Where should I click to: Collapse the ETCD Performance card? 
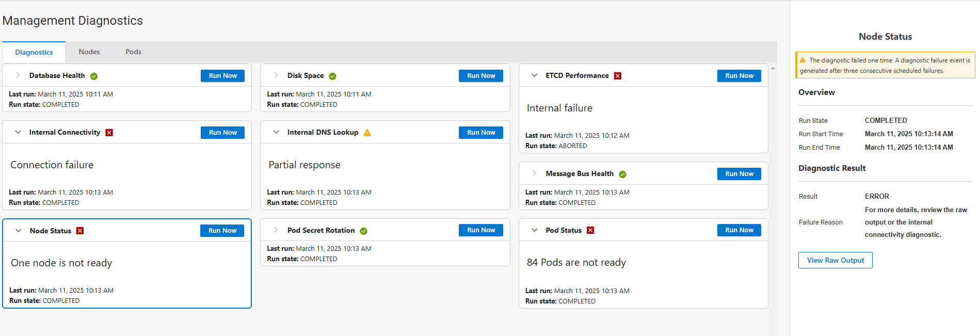pyautogui.click(x=534, y=75)
